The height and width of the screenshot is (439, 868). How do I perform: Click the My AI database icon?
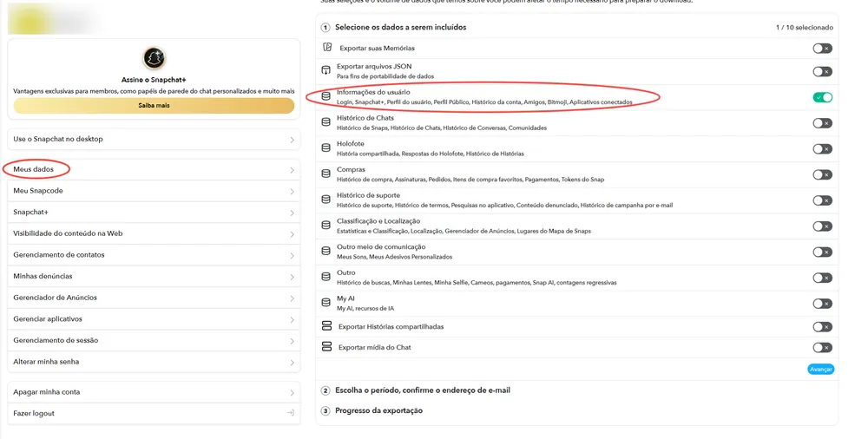pos(326,302)
